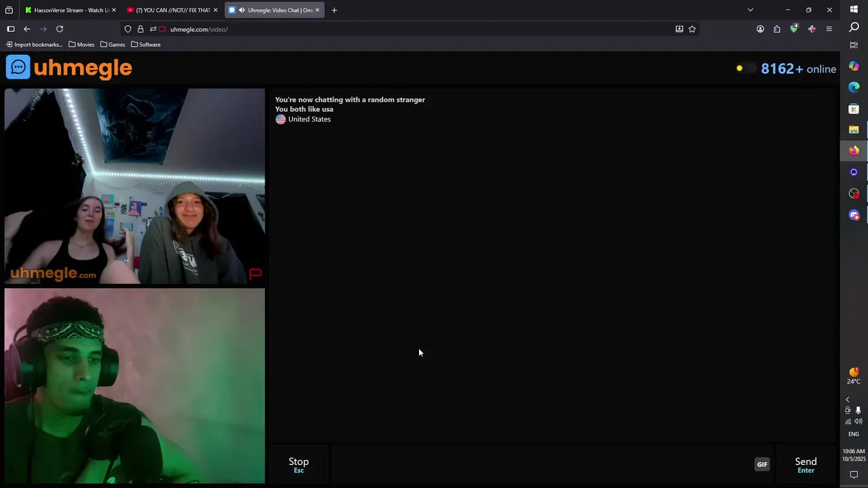Open the Games bookmarks folder
The image size is (868, 488).
[x=113, y=45]
